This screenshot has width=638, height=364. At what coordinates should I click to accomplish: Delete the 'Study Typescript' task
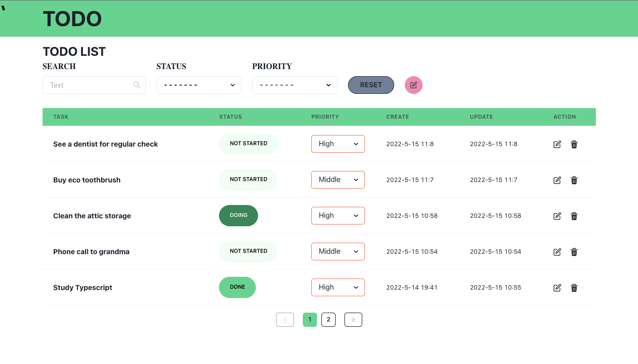pos(574,288)
